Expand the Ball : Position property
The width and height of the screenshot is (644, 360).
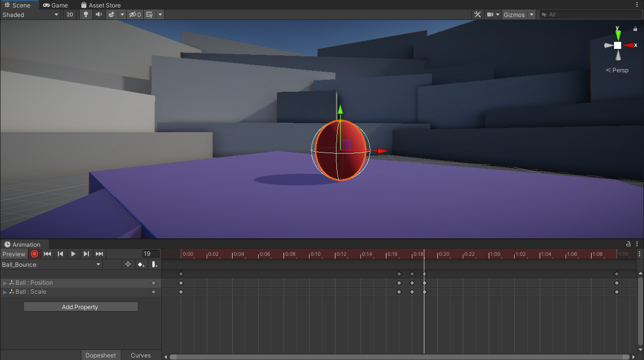pos(5,283)
